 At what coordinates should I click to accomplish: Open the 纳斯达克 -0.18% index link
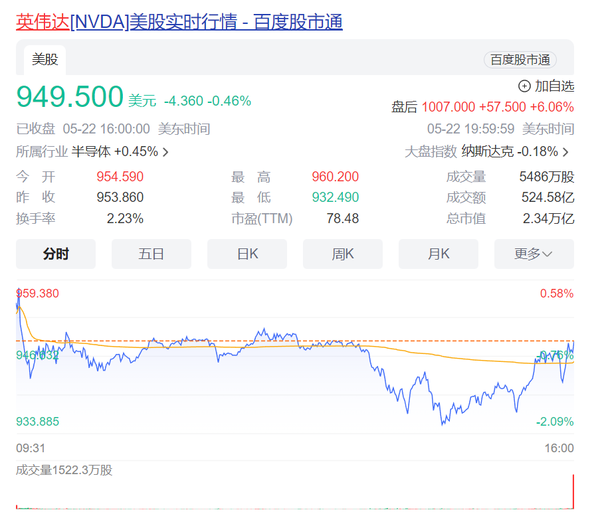tap(510, 152)
